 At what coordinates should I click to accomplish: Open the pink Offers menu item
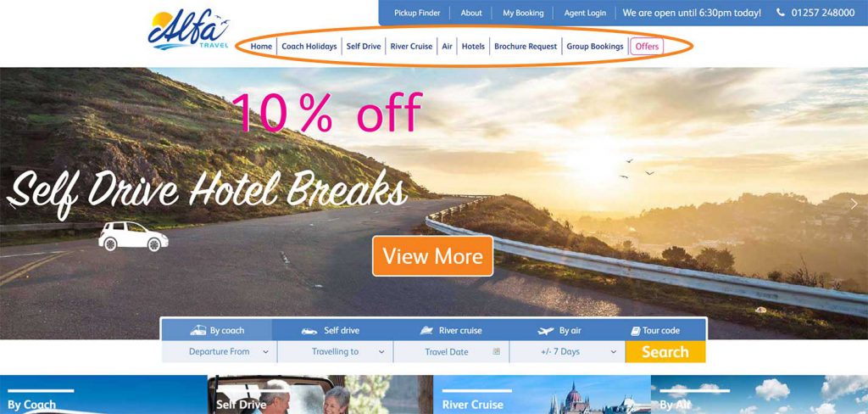647,47
